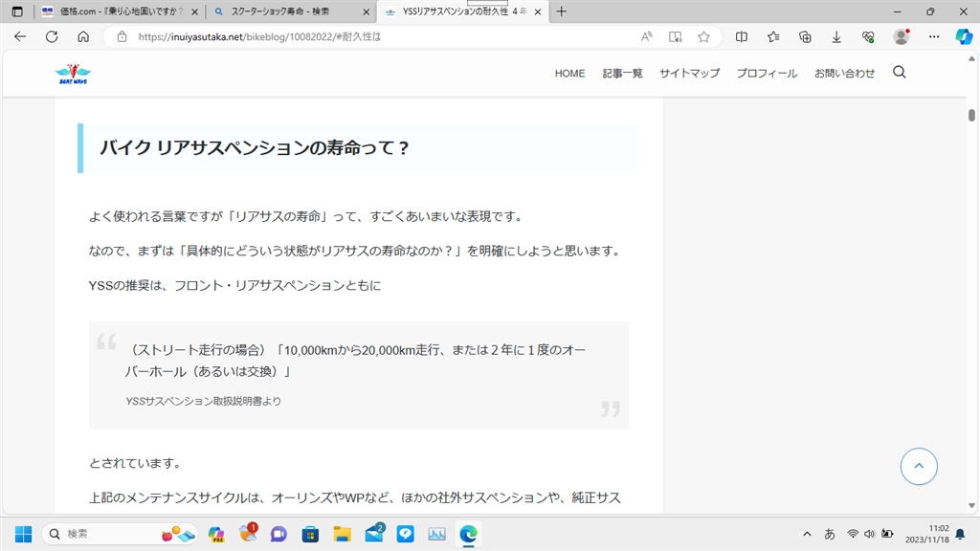Open Downloads panel

point(836,37)
